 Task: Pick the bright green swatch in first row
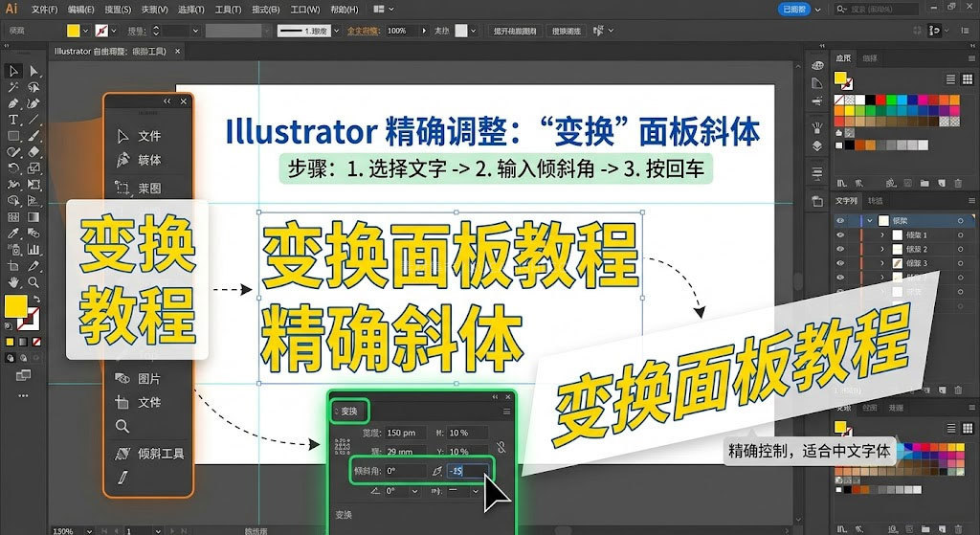pos(891,100)
